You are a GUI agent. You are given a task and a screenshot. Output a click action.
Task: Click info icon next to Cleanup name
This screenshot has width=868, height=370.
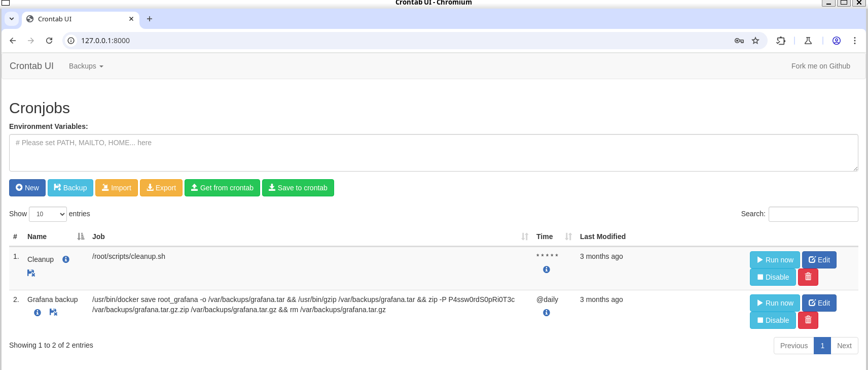pos(66,259)
